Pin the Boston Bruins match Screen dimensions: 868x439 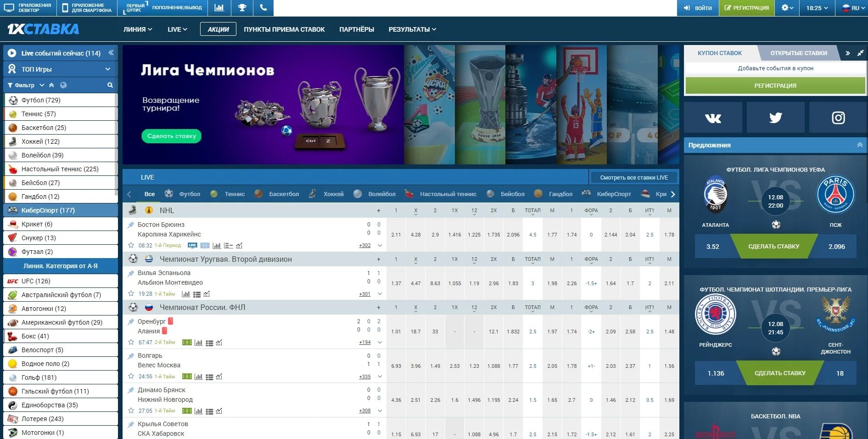131,225
